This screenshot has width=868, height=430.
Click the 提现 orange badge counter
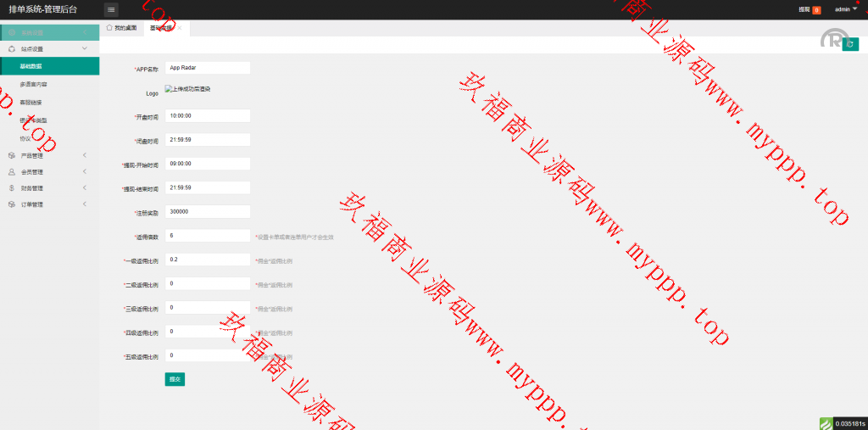[816, 10]
